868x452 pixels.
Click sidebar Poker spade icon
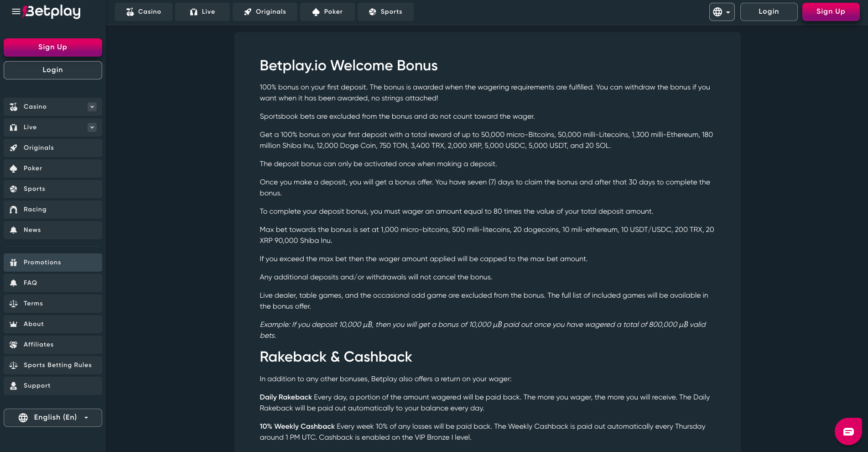coord(14,168)
